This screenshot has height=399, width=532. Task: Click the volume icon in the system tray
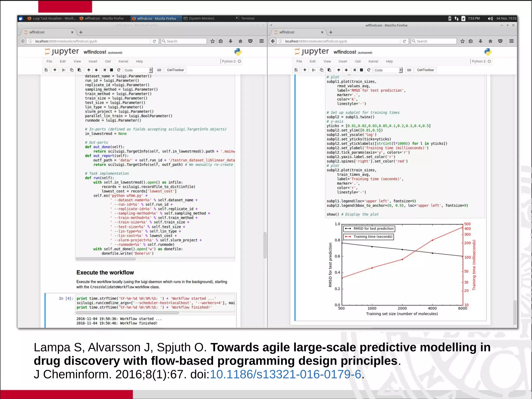(490, 18)
